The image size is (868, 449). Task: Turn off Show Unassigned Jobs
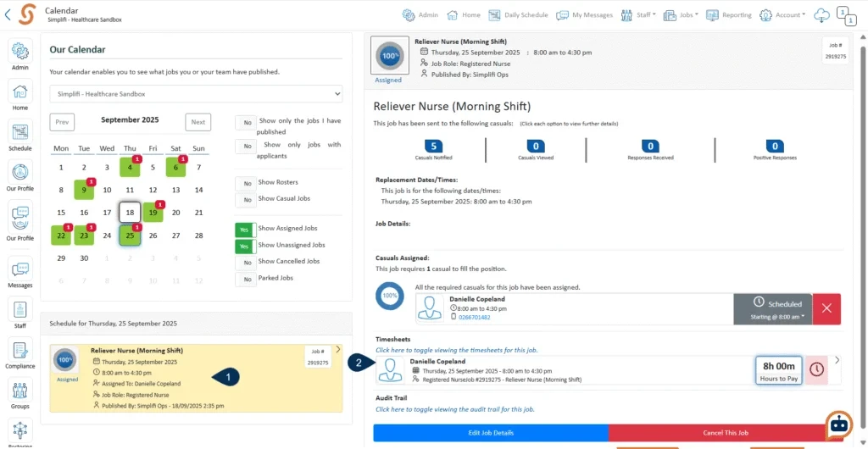pos(246,246)
